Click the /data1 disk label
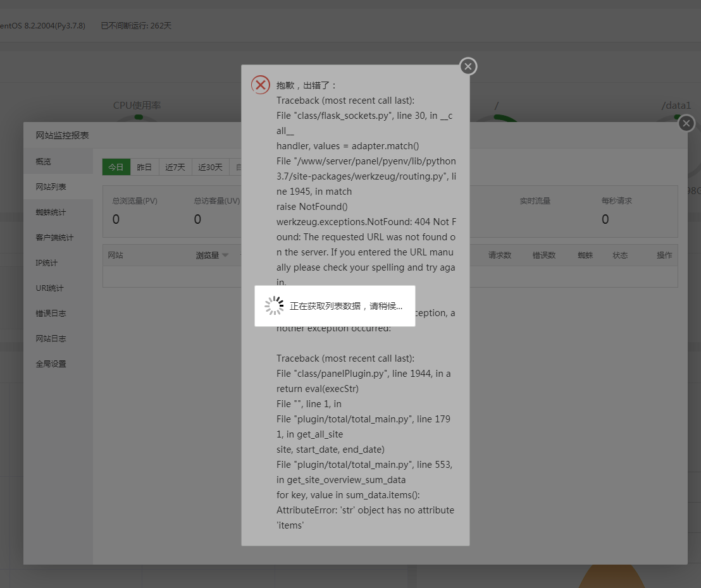This screenshot has width=701, height=588. pos(676,106)
